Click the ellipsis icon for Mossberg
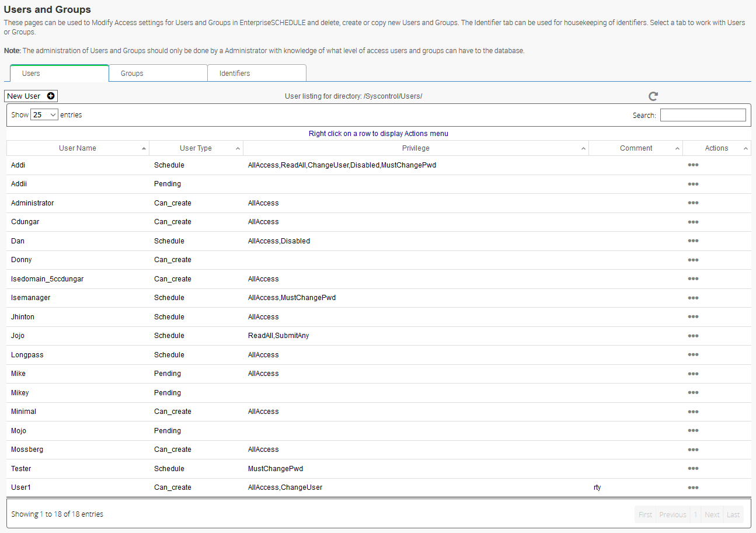This screenshot has height=533, width=756. pyautogui.click(x=693, y=450)
